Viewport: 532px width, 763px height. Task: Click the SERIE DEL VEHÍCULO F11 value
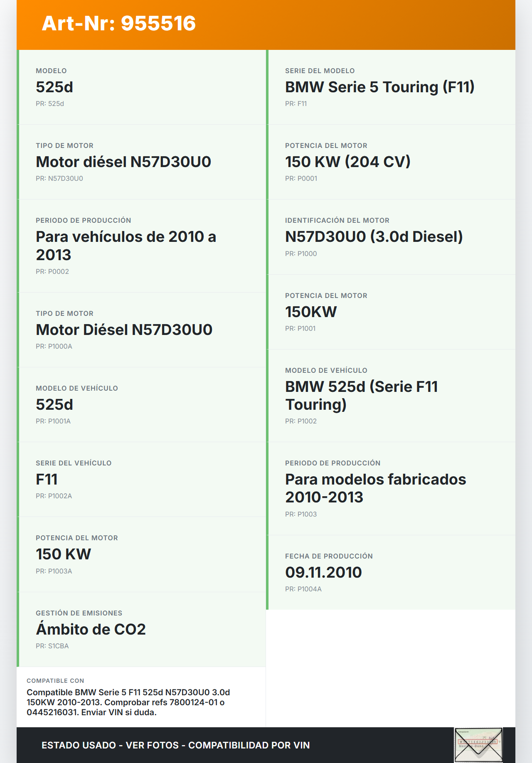point(47,480)
